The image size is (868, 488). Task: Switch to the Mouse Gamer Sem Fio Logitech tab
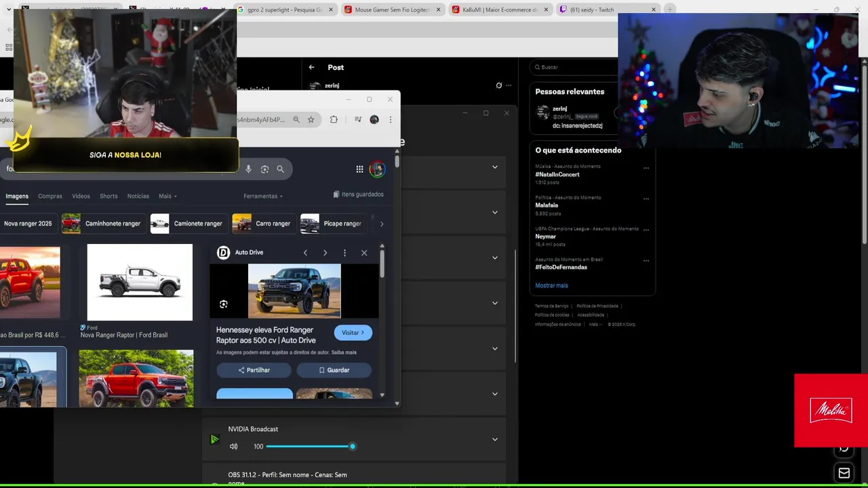pyautogui.click(x=393, y=9)
